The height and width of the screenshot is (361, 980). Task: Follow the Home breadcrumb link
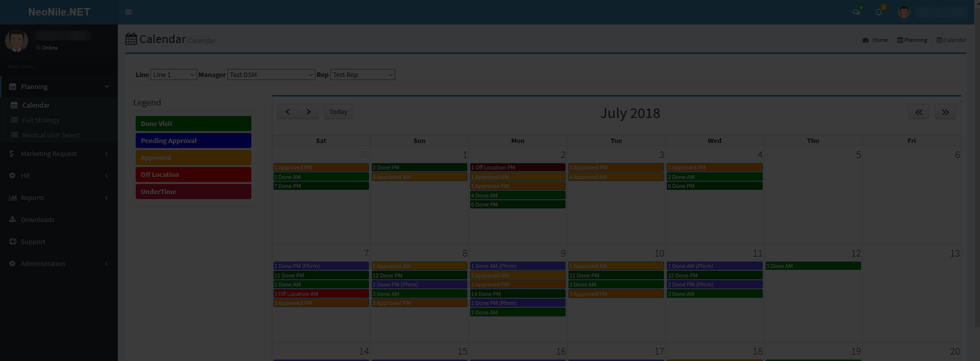pyautogui.click(x=879, y=40)
